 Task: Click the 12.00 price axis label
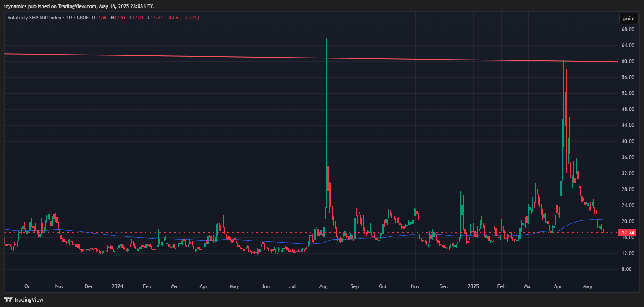(628, 253)
